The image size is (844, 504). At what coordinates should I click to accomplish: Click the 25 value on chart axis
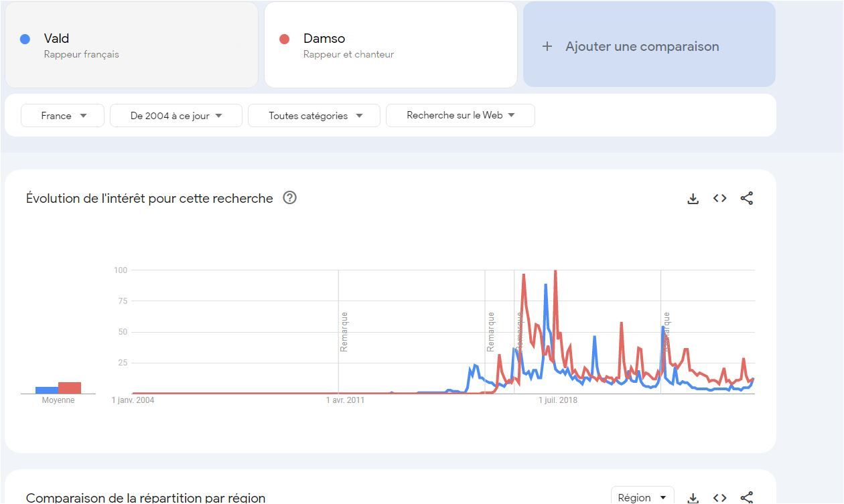pyautogui.click(x=123, y=363)
